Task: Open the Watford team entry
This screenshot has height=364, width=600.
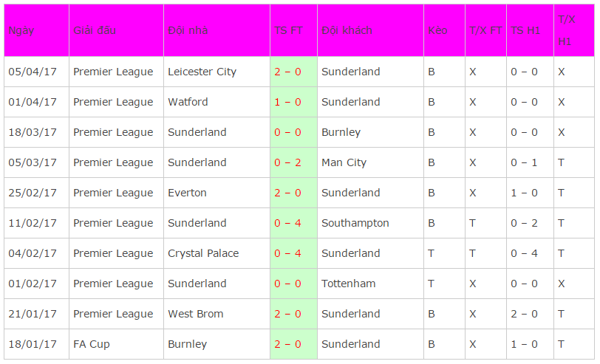Action: click(x=188, y=102)
